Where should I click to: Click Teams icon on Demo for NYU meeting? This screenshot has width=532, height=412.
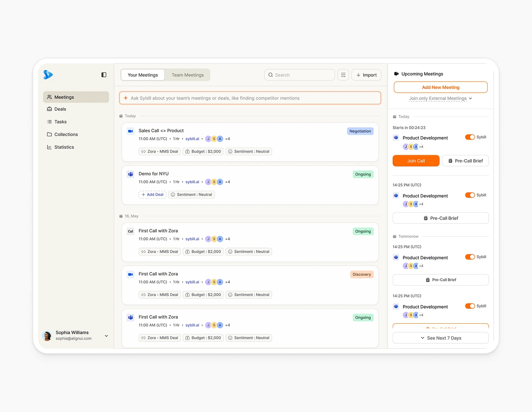coord(130,174)
